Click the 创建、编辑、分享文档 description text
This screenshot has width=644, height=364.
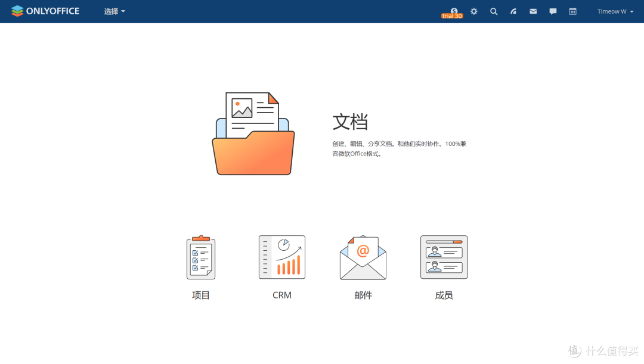pyautogui.click(x=399, y=148)
